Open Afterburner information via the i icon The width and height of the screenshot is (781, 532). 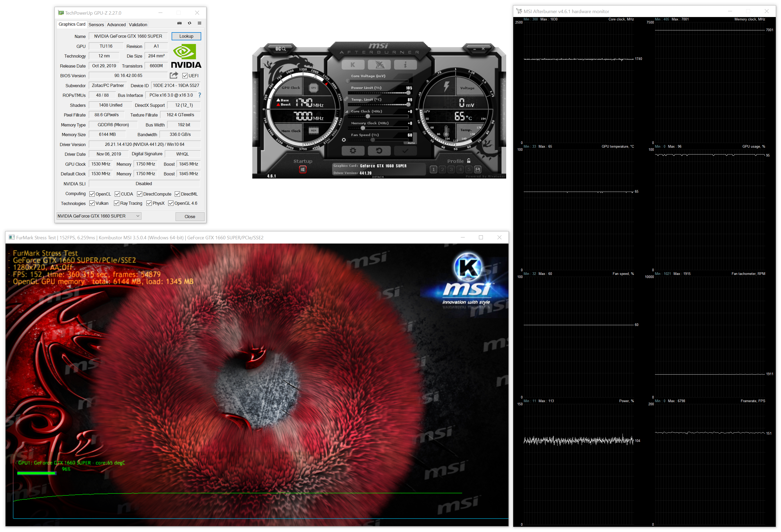(x=406, y=64)
